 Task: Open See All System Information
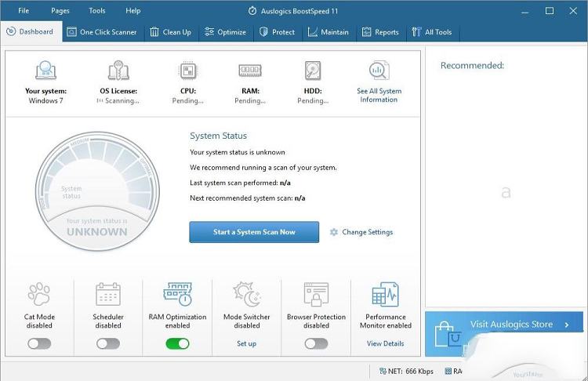(x=379, y=96)
